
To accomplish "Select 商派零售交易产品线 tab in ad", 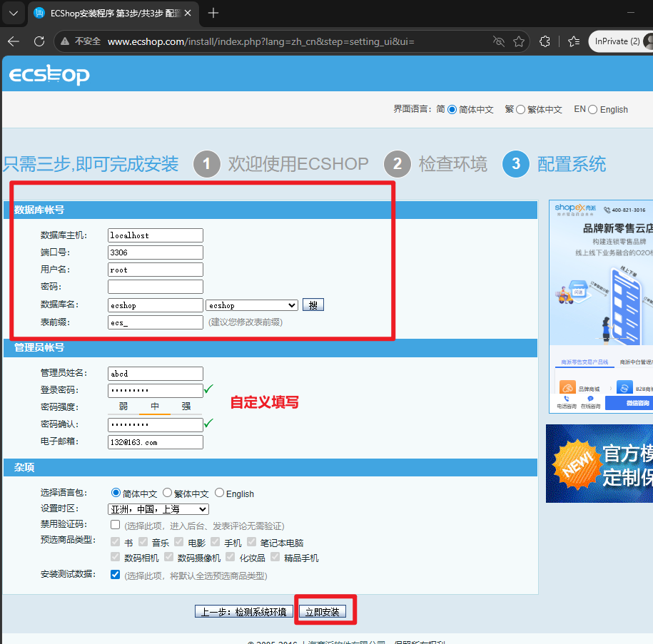I will pos(584,362).
